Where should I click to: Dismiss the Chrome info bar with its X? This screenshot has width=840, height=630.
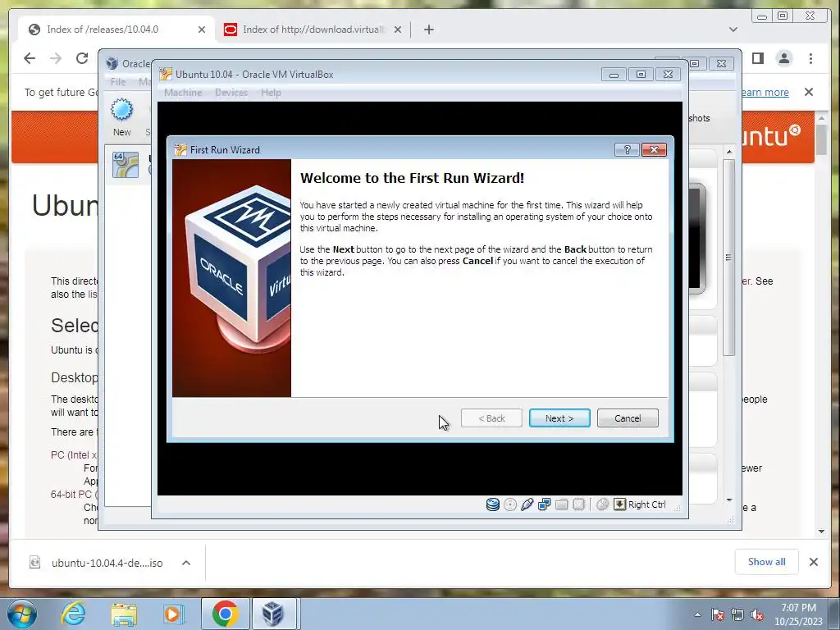[809, 92]
